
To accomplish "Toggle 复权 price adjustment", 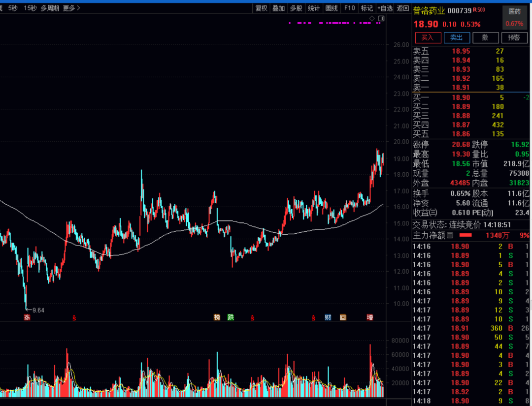I will tap(261, 8).
